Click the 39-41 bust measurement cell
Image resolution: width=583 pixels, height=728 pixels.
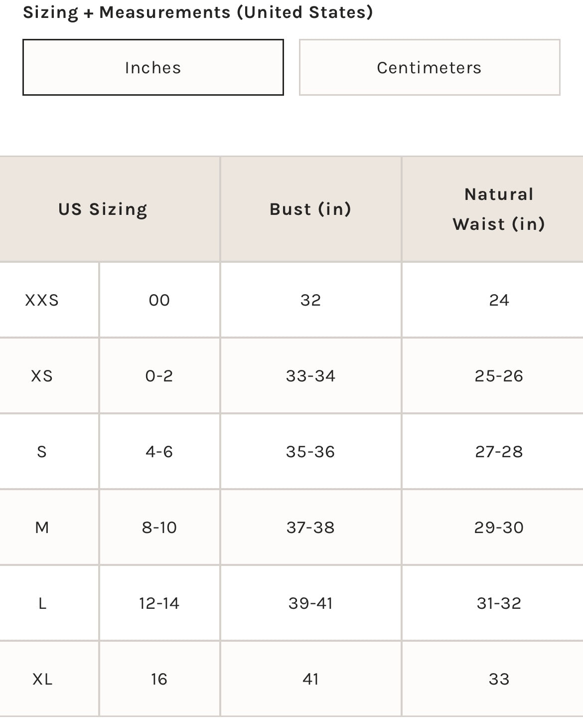[310, 603]
